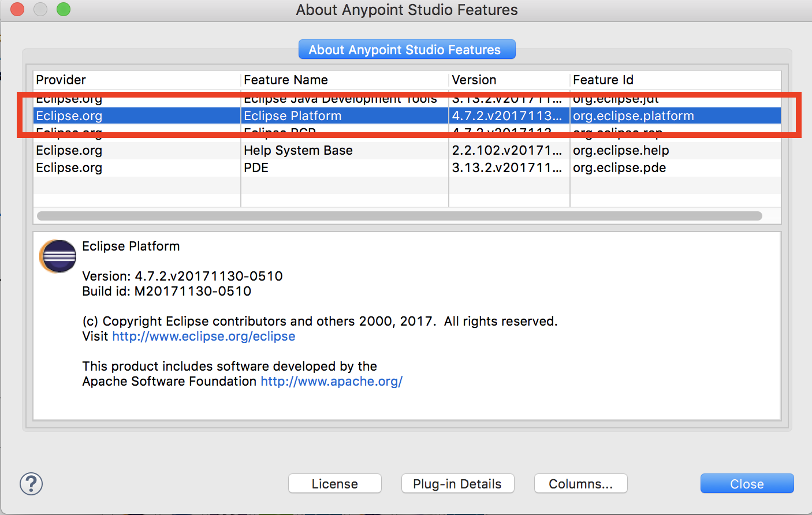Select the Eclipse Platform row
Image resolution: width=812 pixels, height=515 pixels.
click(x=292, y=116)
